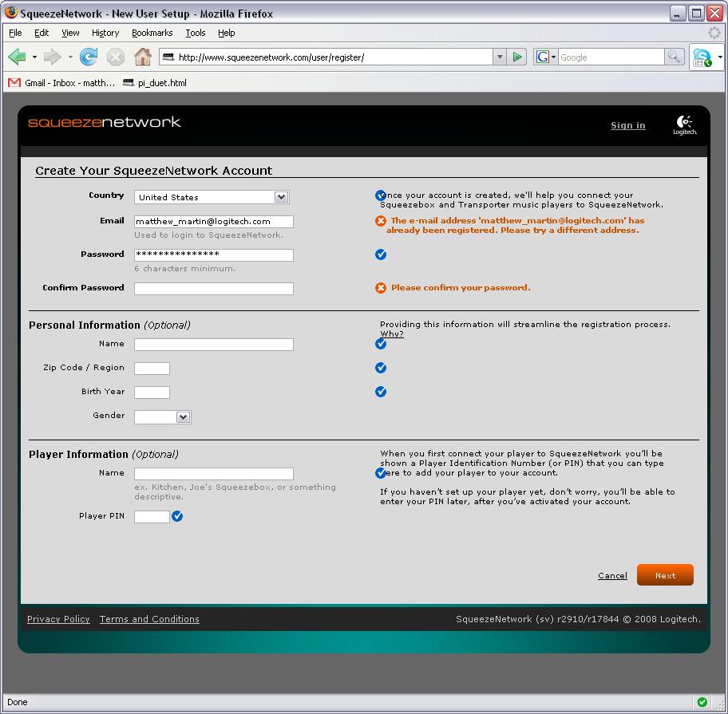Click the Confirm Password input field
Image resolution: width=728 pixels, height=714 pixels.
[213, 289]
